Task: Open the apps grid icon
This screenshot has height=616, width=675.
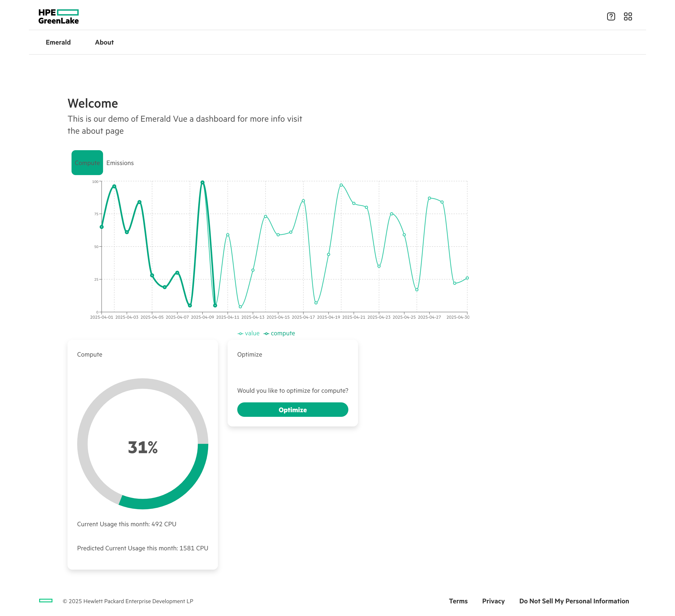Action: [628, 16]
